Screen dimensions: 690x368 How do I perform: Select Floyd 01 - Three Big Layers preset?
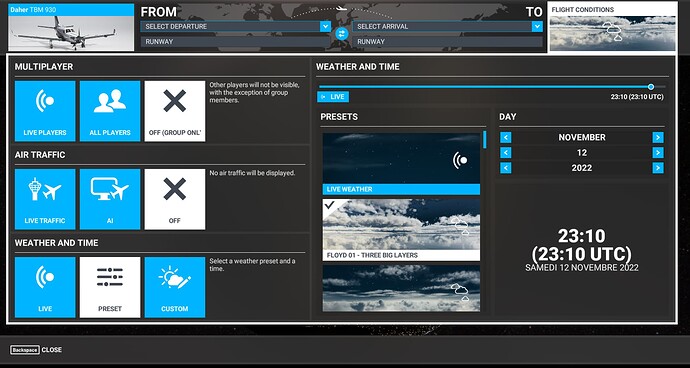(x=401, y=230)
